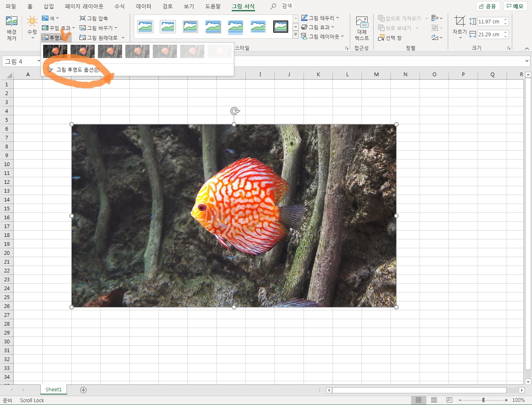Click the 자르기 crop tool icon

[x=460, y=21]
